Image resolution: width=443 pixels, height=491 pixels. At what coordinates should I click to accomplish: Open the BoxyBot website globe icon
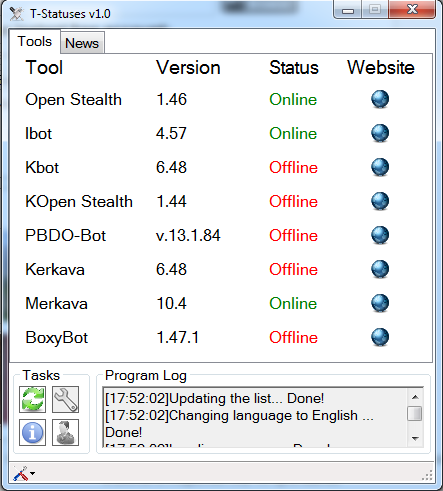pos(380,337)
